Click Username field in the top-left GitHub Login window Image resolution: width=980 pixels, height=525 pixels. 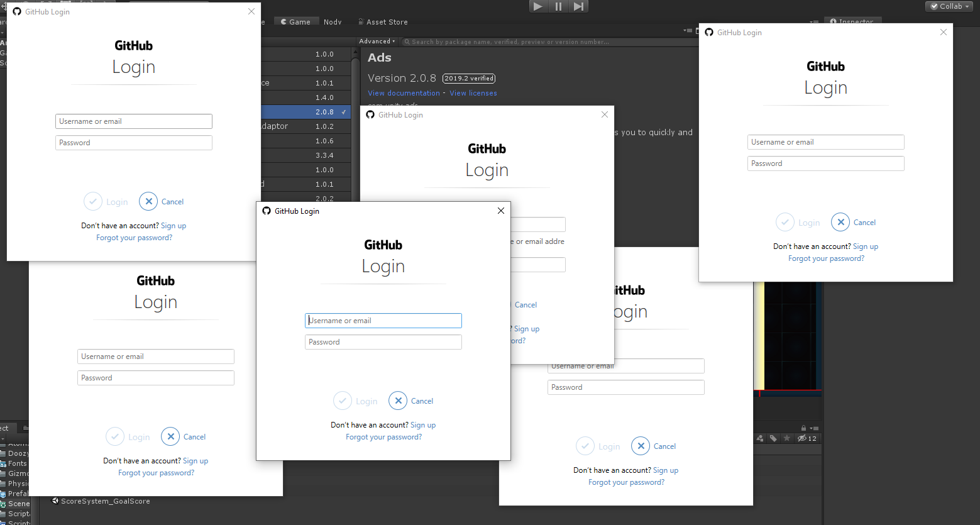point(134,121)
